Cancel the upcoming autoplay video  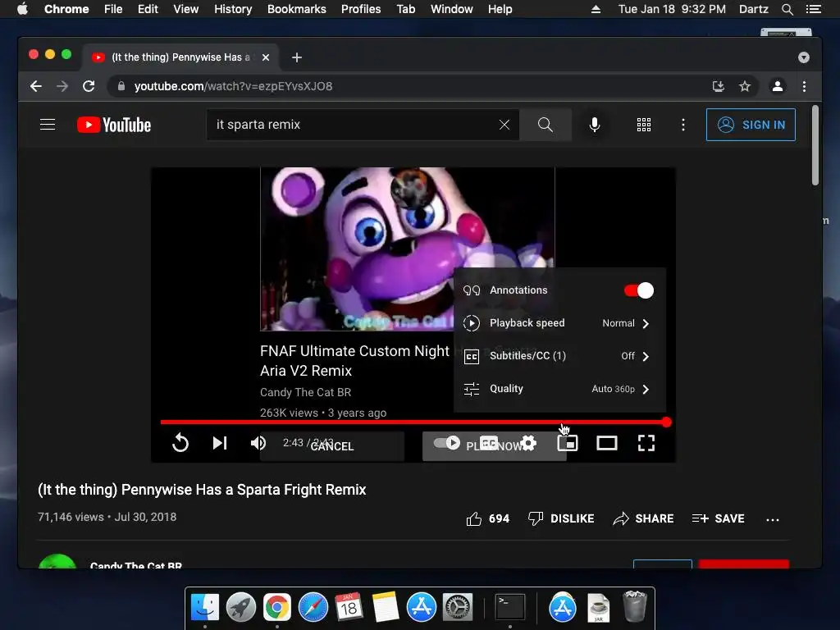point(332,446)
